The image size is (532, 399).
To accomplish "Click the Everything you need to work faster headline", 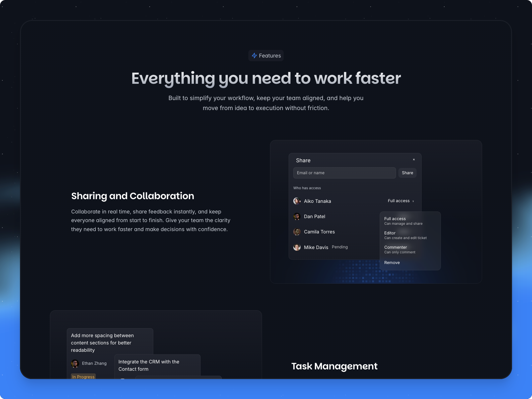I will click(266, 78).
